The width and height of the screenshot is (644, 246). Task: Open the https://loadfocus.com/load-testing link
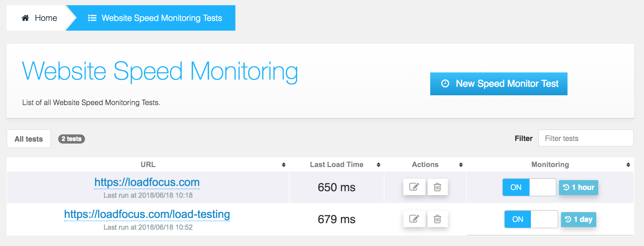(147, 214)
